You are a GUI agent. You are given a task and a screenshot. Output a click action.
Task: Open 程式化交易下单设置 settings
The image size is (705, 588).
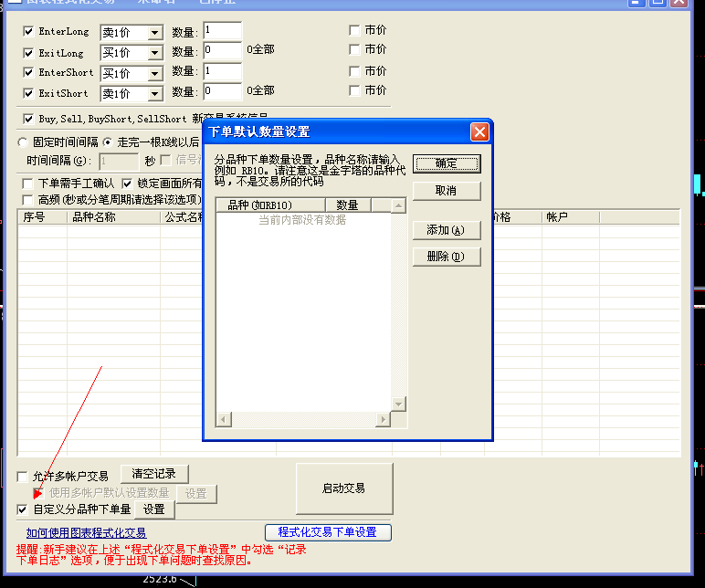[327, 532]
